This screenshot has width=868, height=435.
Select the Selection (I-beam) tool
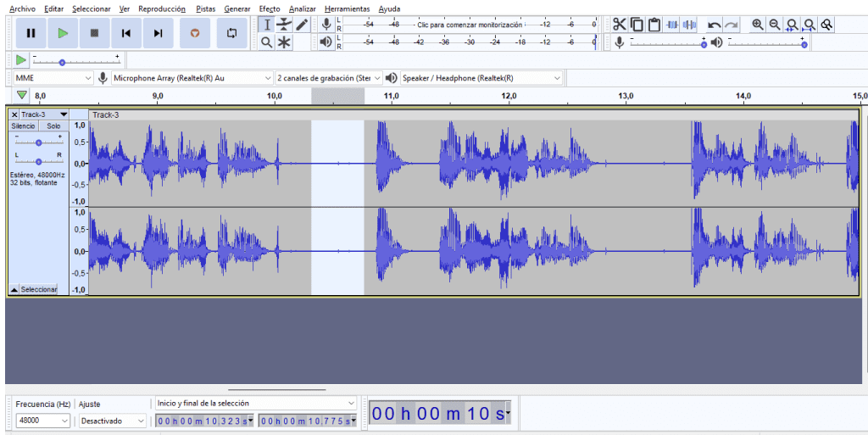[267, 25]
